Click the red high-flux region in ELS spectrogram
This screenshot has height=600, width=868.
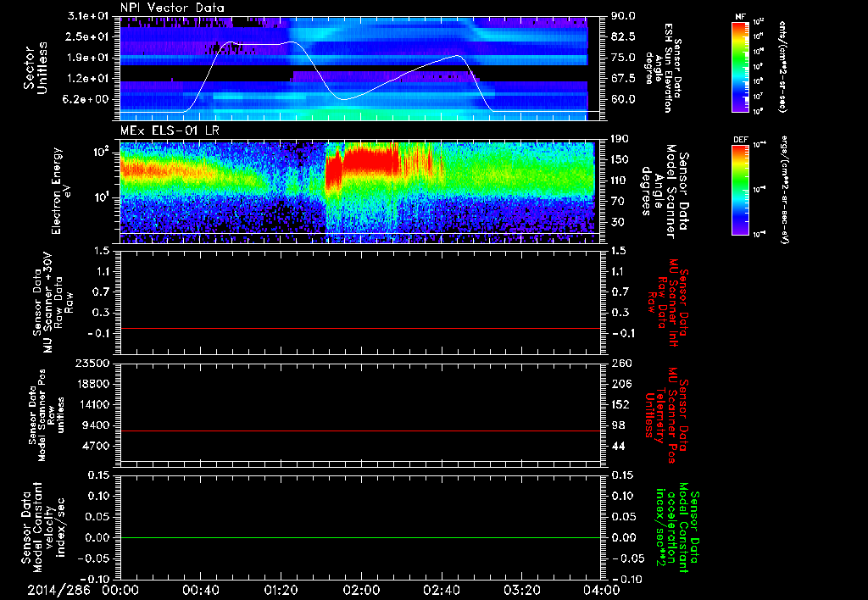point(364,161)
